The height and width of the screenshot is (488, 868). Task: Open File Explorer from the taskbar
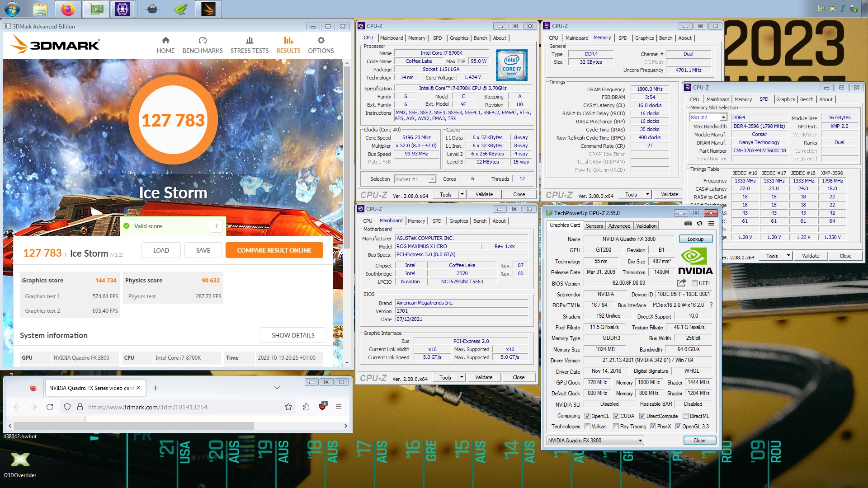coord(40,9)
